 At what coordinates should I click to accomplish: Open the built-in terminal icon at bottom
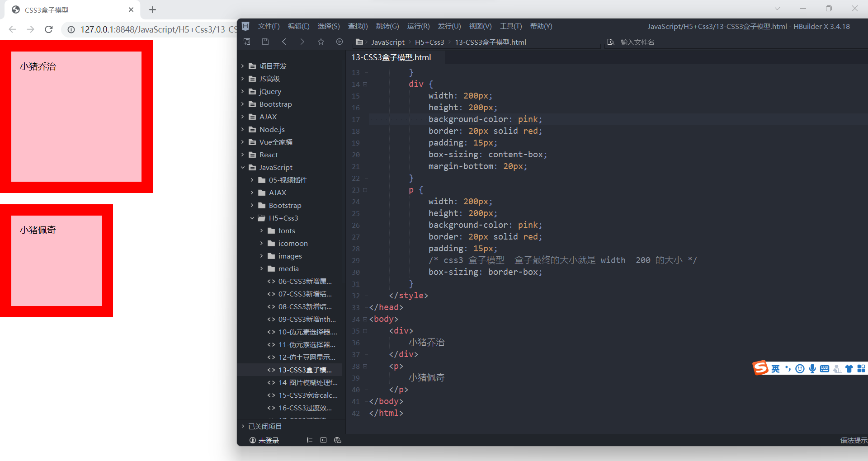323,440
